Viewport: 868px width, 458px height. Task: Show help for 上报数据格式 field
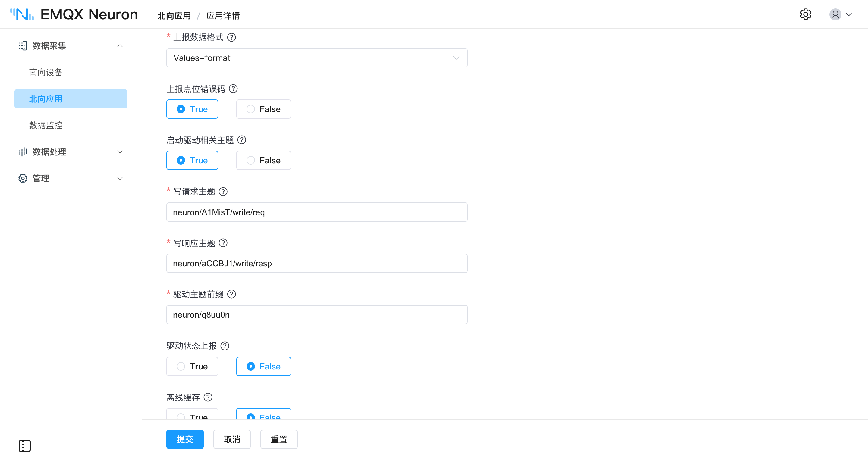click(x=231, y=37)
